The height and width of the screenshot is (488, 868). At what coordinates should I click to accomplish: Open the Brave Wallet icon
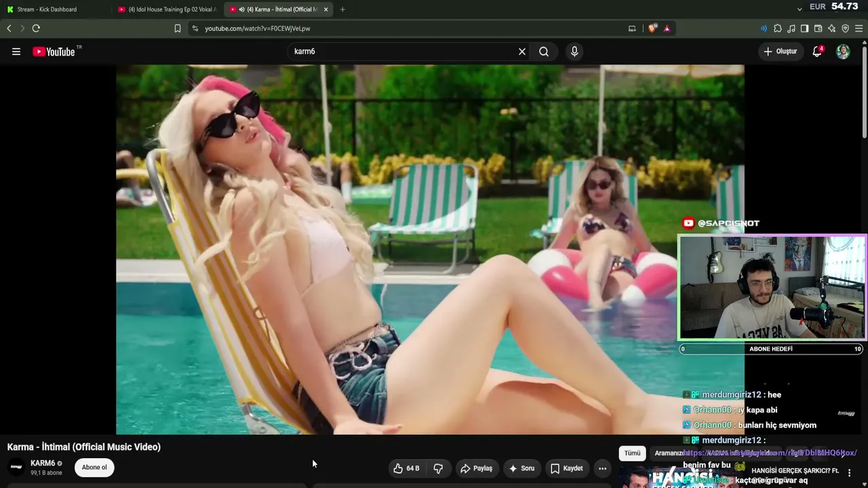point(818,28)
